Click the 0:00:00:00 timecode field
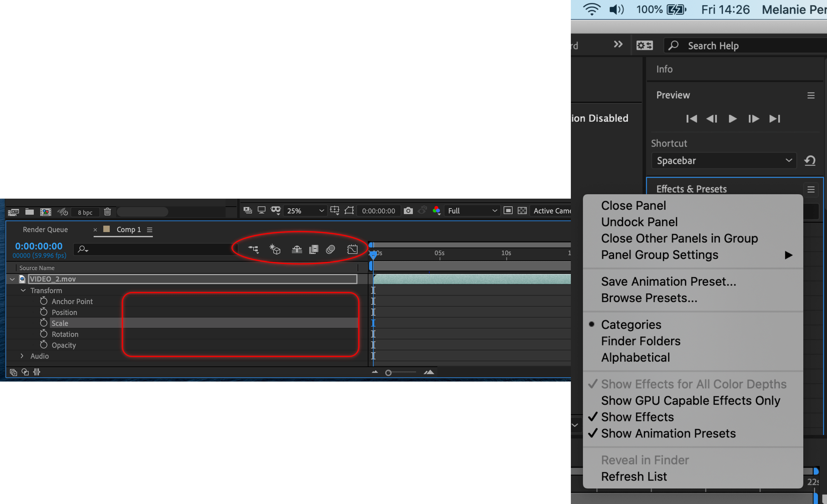 tap(38, 246)
